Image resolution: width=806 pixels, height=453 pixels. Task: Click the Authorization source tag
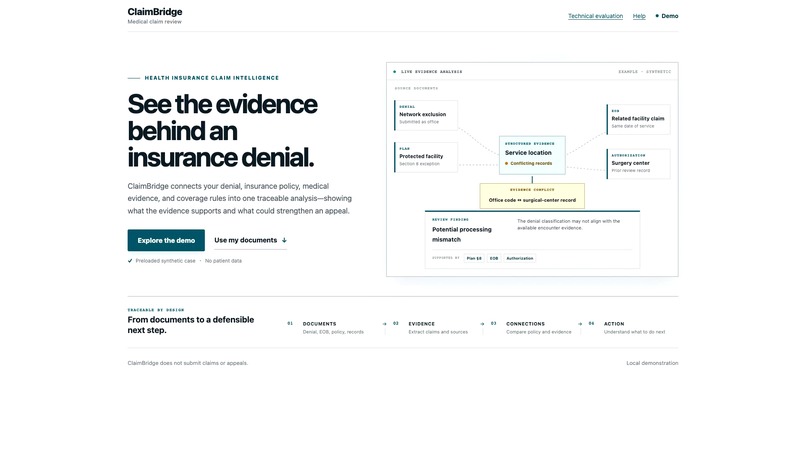[x=520, y=258]
